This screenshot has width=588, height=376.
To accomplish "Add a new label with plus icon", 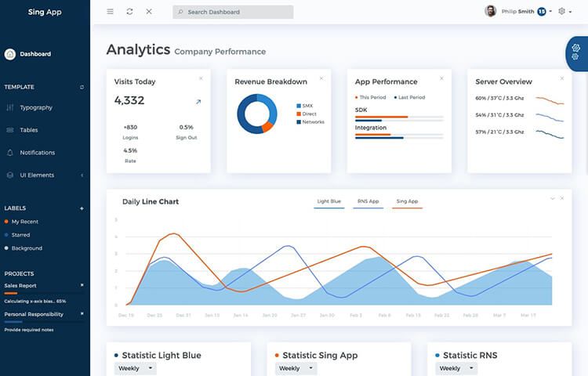I will [x=82, y=208].
